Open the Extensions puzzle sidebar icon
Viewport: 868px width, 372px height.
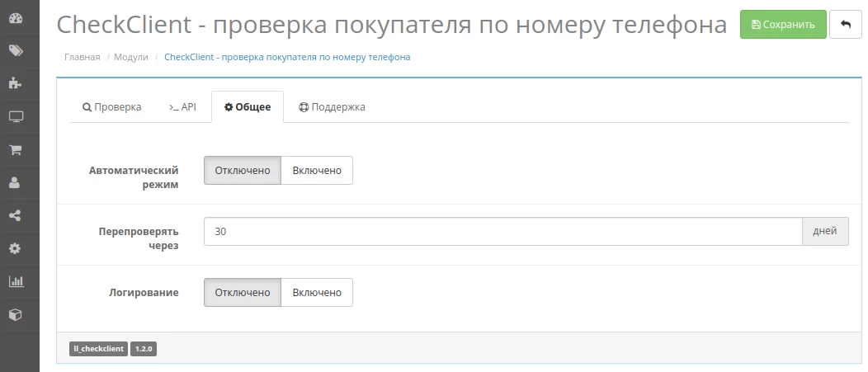click(16, 83)
